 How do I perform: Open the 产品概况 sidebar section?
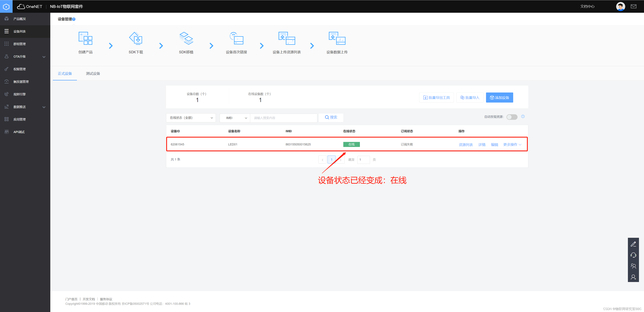tap(19, 19)
